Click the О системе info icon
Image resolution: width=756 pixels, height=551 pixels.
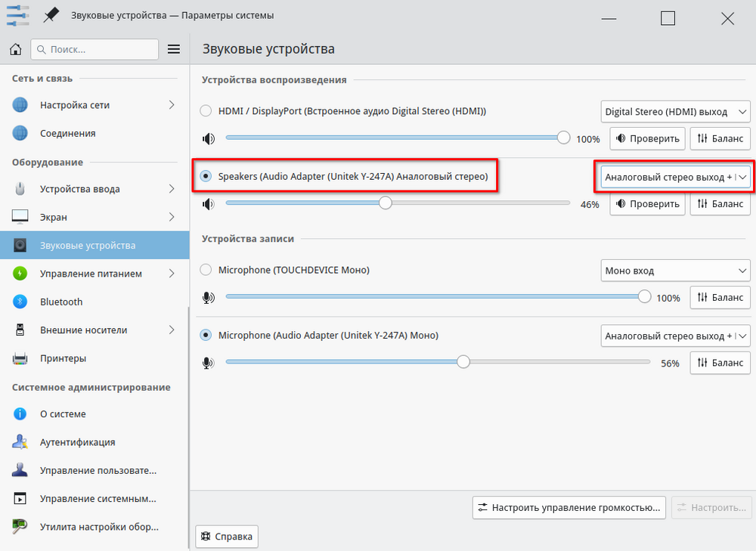click(20, 414)
